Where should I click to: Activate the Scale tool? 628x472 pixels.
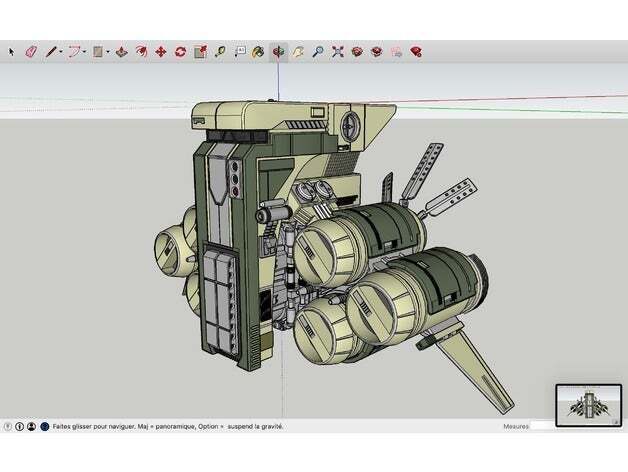tap(200, 51)
